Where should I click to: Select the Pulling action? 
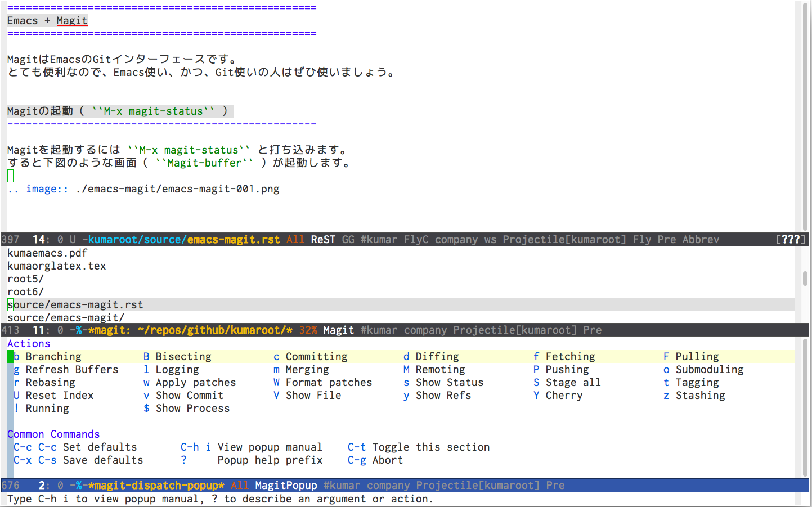click(x=691, y=356)
